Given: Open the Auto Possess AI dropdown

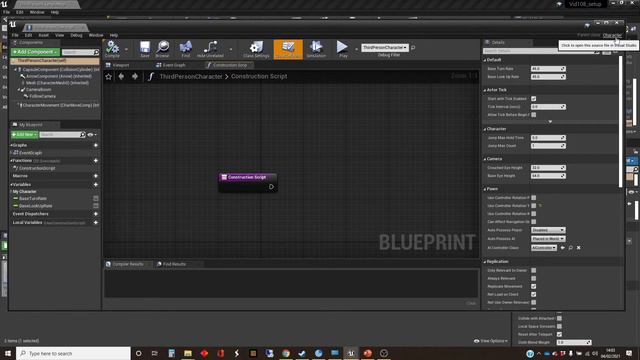Looking at the screenshot, I should (x=548, y=239).
